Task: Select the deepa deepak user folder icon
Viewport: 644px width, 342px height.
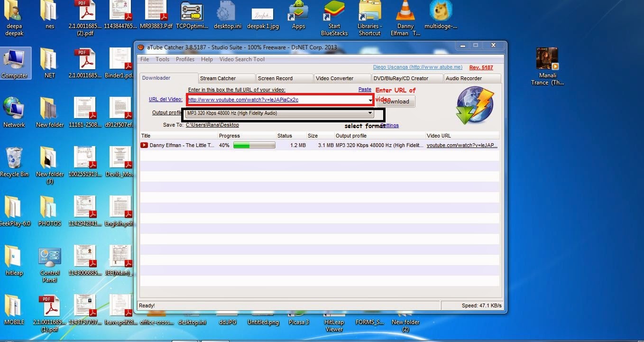Action: 14,18
